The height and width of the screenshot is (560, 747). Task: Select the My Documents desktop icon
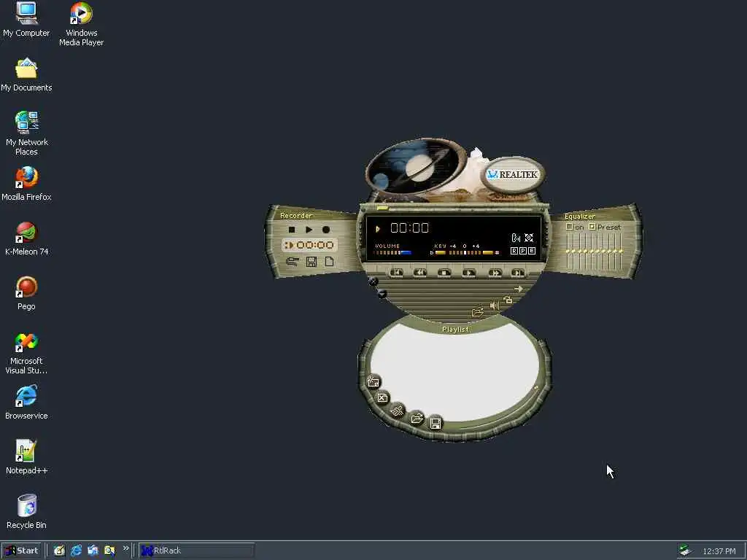(26, 75)
